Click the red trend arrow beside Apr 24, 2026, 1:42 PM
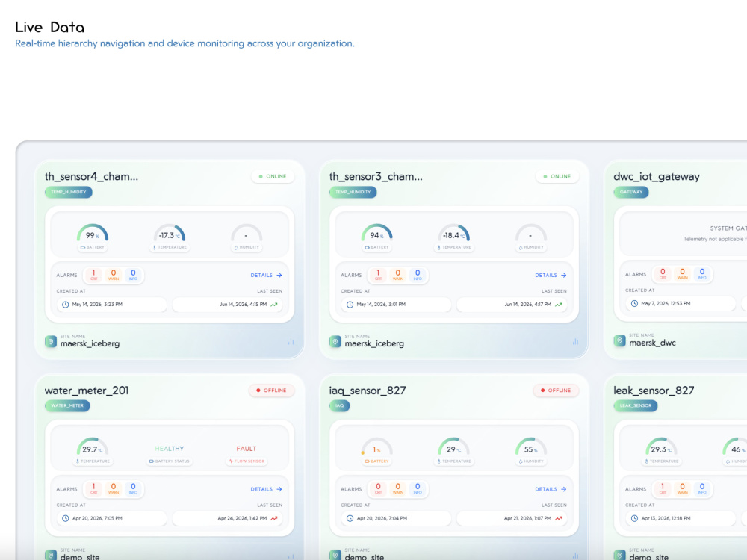 pyautogui.click(x=274, y=519)
